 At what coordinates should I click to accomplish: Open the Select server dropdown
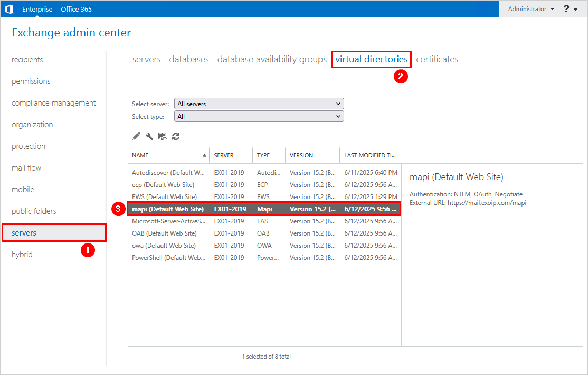[259, 104]
